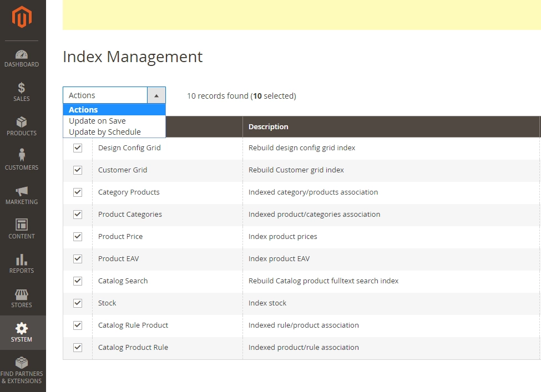Click 'Customer Grid' indexer name
The width and height of the screenshot is (541, 392).
123,170
